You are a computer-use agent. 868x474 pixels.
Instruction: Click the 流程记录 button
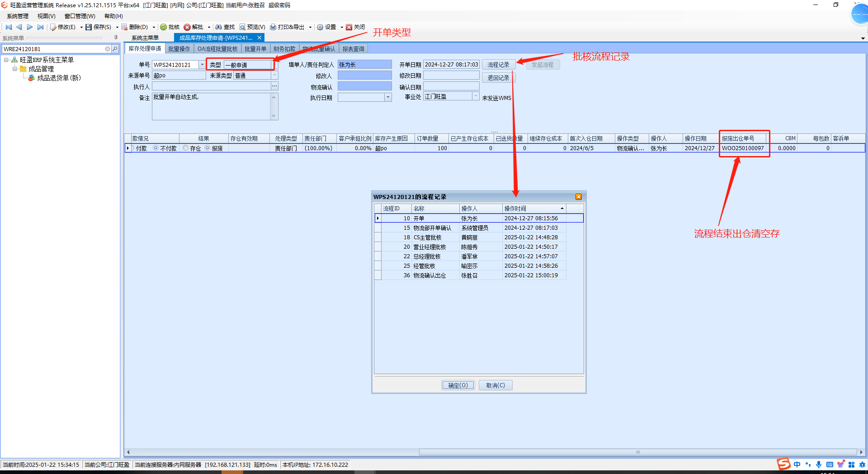coord(498,65)
